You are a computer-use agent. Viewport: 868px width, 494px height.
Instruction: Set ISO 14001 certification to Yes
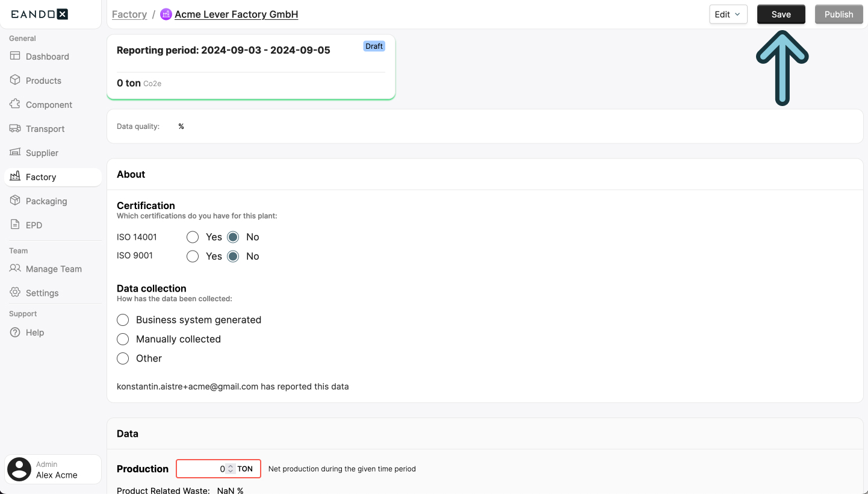[x=193, y=237]
